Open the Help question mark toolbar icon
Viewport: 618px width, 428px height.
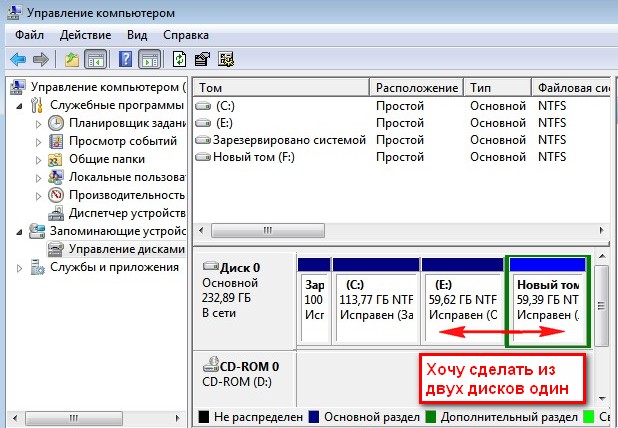pos(125,60)
